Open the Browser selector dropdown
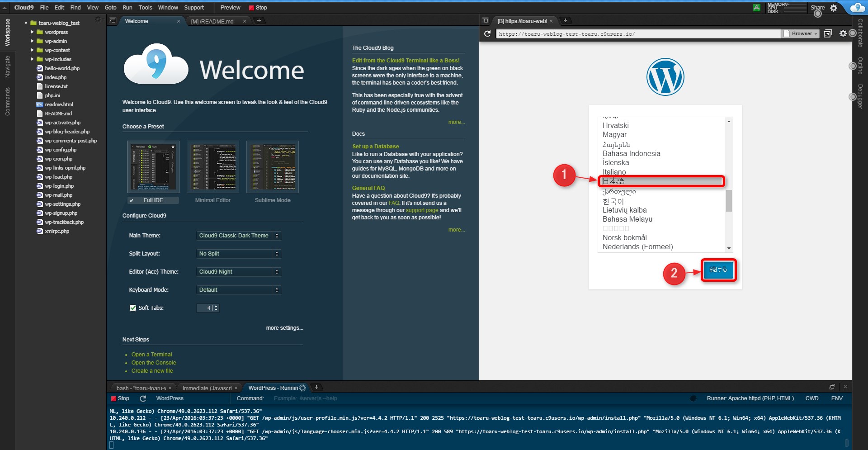The width and height of the screenshot is (868, 450). (x=801, y=33)
